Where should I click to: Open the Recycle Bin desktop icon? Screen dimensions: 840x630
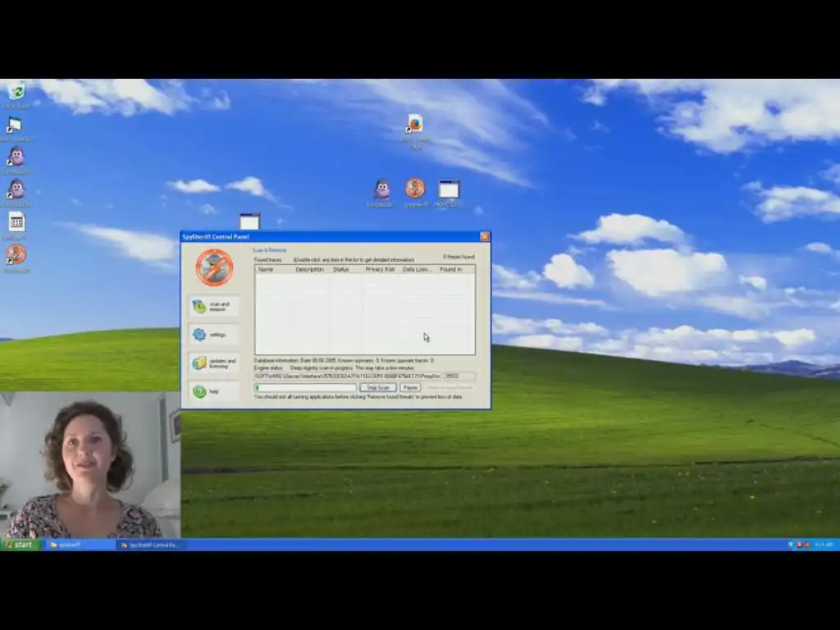coord(16,92)
